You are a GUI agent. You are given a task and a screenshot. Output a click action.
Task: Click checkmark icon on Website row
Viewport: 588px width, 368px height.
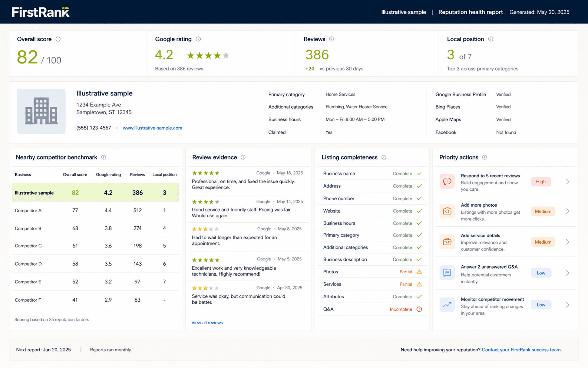pyautogui.click(x=419, y=211)
